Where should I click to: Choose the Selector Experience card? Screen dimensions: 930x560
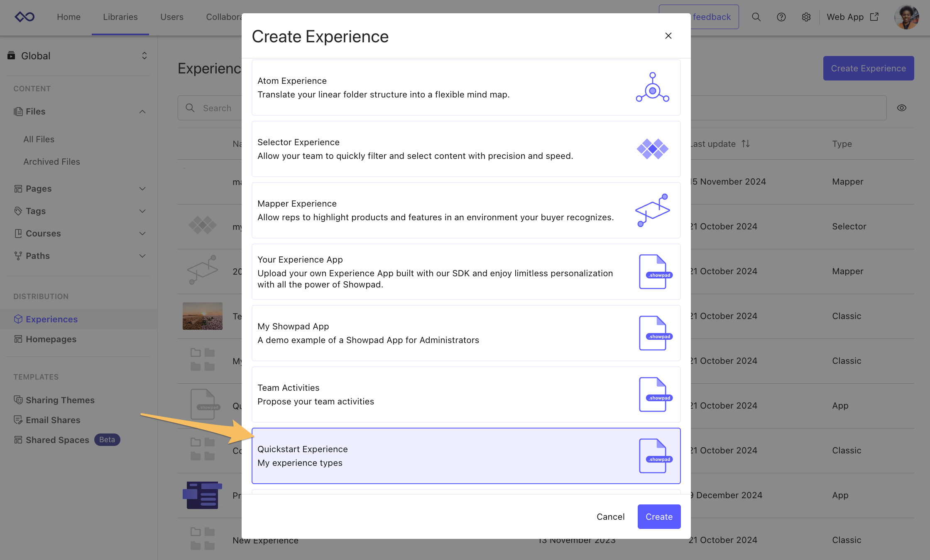[x=466, y=149]
